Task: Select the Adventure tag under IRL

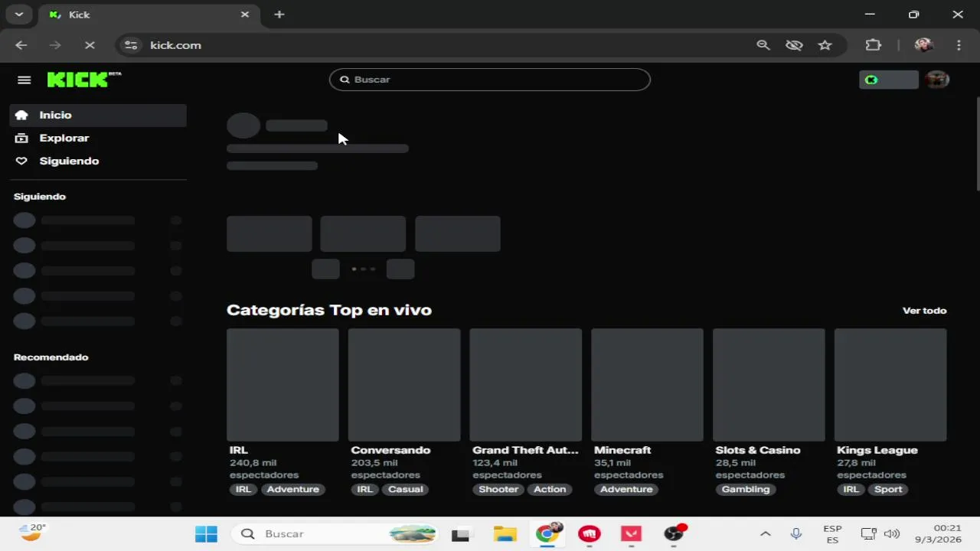Action: (x=293, y=489)
